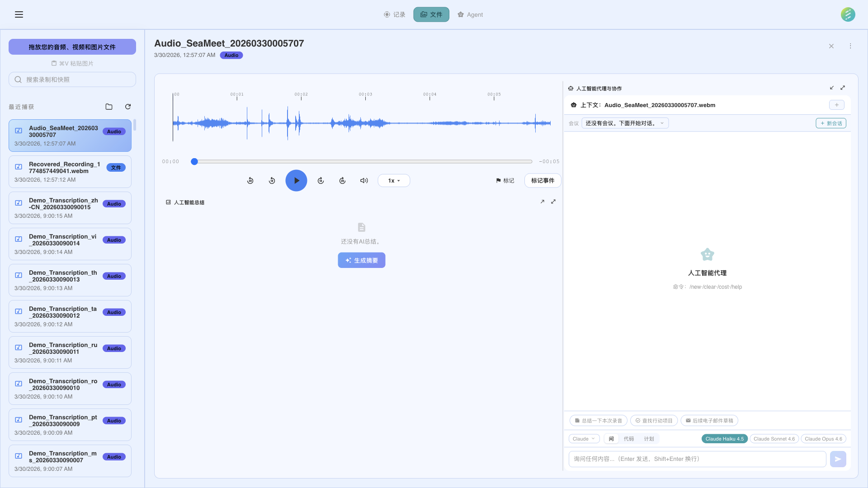868x488 pixels.
Task: Expand the meeting selector dropdown
Action: [625, 123]
